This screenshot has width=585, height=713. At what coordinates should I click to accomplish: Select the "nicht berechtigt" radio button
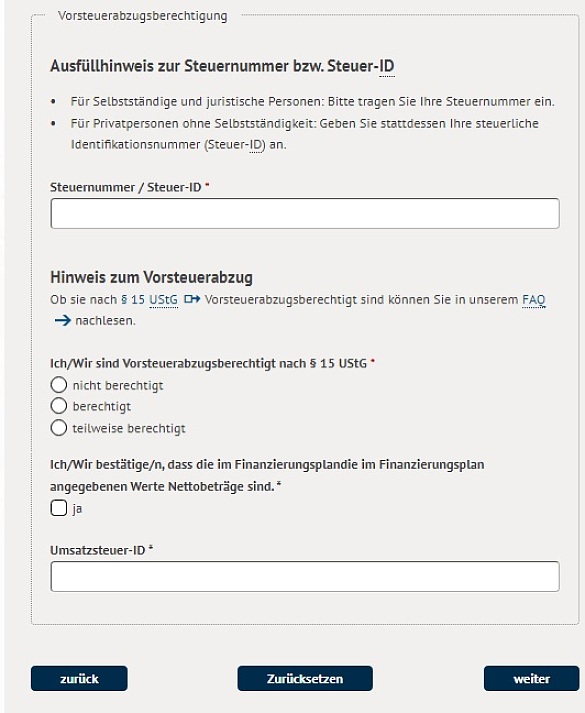point(59,385)
